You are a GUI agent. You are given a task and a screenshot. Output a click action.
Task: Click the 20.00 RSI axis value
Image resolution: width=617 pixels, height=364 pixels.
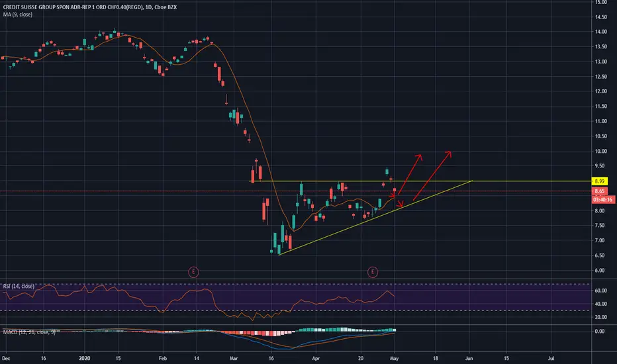pos(601,317)
